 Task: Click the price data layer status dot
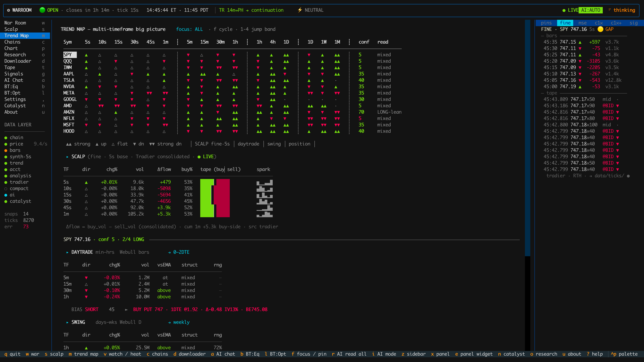[x=6, y=144]
